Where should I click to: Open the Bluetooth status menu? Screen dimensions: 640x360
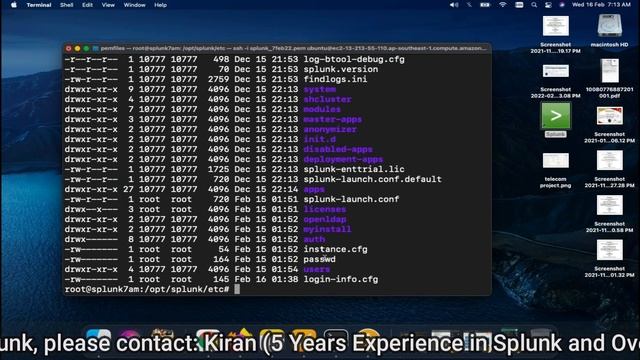click(469, 5)
